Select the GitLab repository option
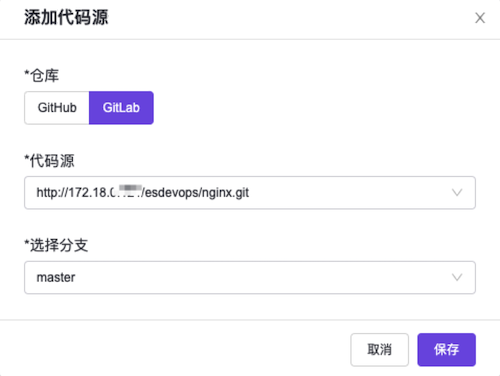The width and height of the screenshot is (500, 376). click(121, 108)
